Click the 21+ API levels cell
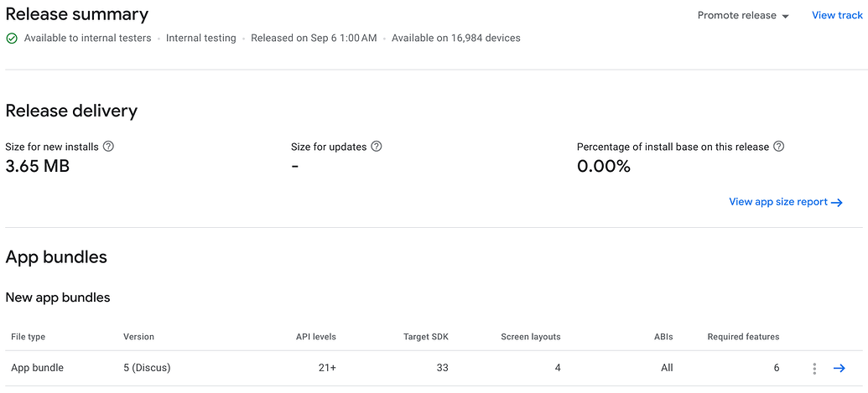Image resolution: width=868 pixels, height=393 pixels. point(326,368)
